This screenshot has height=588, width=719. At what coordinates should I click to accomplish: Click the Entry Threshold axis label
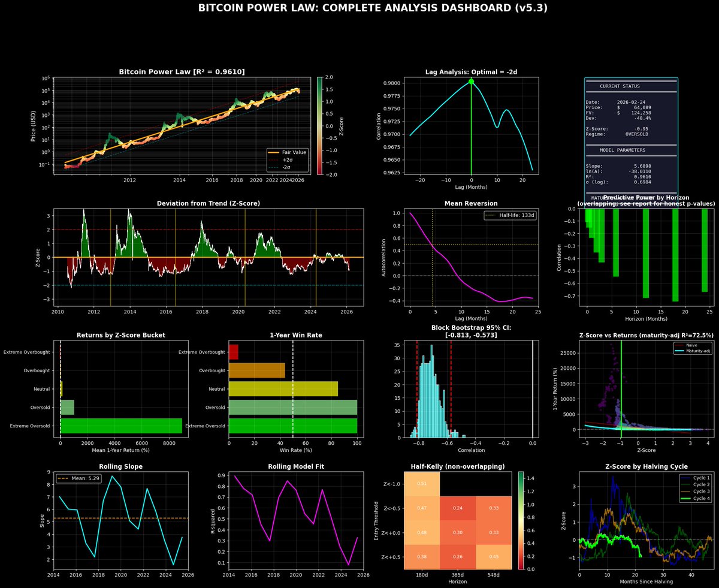pos(376,520)
